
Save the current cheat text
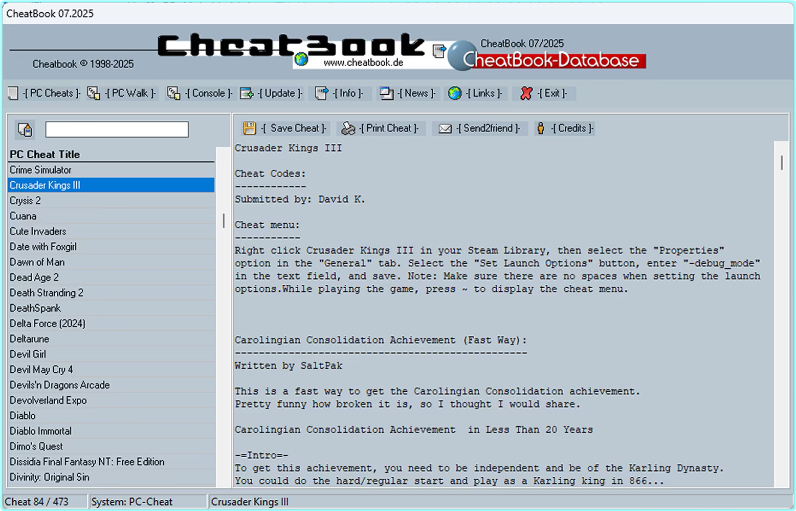pos(294,128)
